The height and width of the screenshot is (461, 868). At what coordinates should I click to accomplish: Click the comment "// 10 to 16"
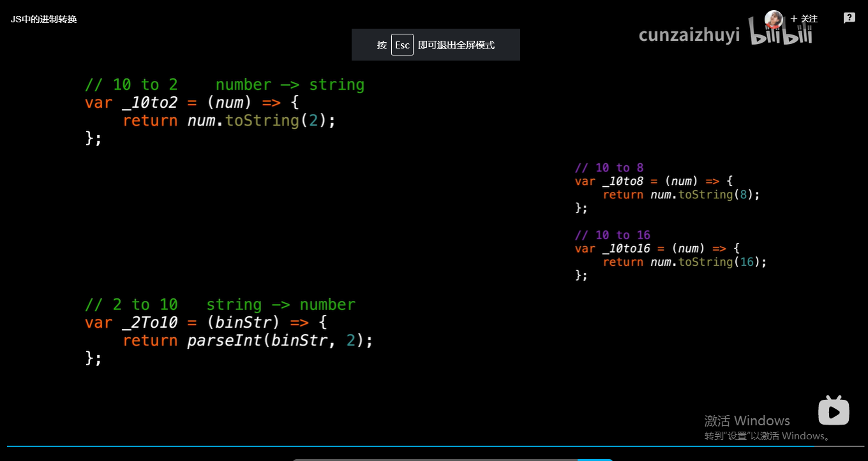coord(613,235)
